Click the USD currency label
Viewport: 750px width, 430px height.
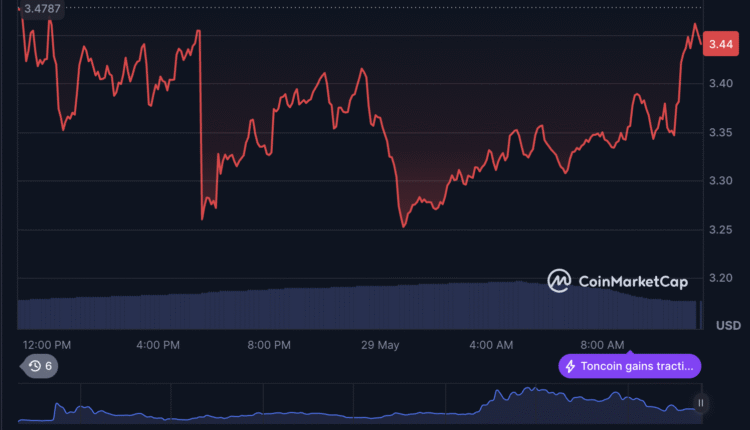tap(728, 326)
